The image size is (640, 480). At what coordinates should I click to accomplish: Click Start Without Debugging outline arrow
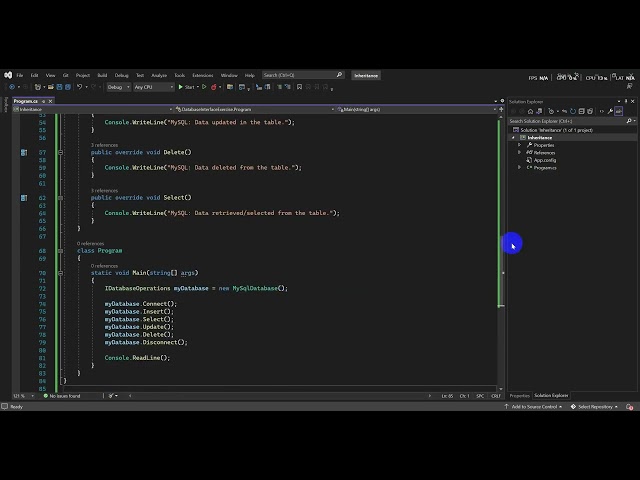point(204,87)
